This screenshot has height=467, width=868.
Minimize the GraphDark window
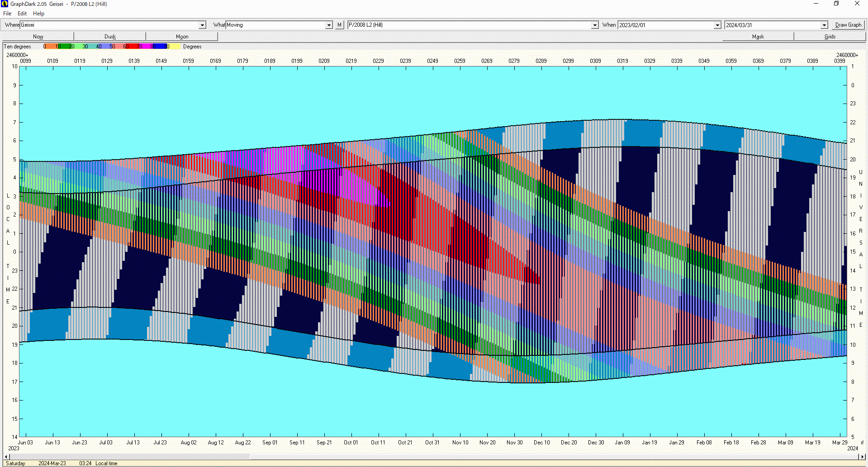(x=816, y=4)
